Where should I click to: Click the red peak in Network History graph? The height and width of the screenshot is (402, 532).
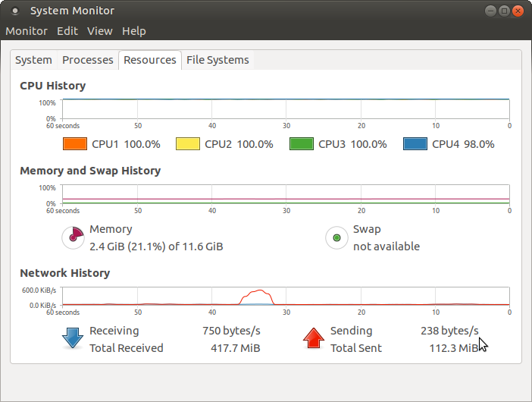point(260,293)
